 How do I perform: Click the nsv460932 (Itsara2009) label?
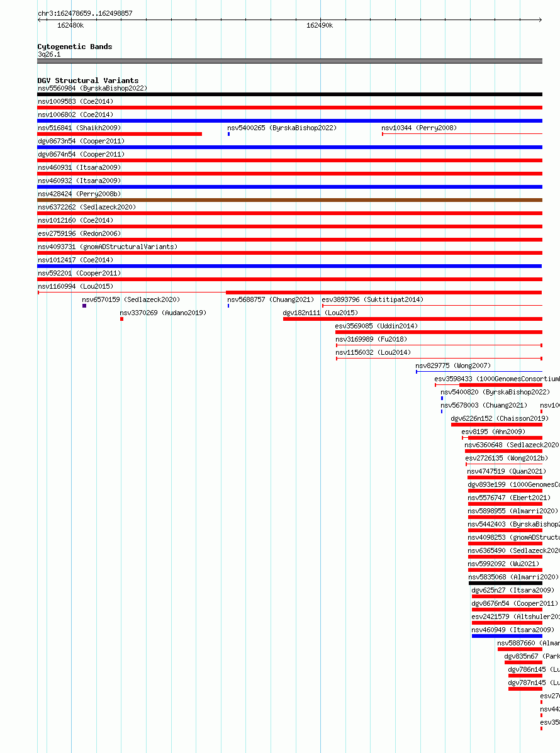click(79, 181)
